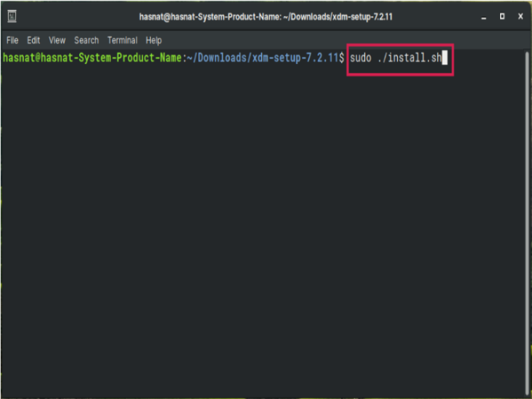The width and height of the screenshot is (532, 399).
Task: Open the Edit menu
Action: [x=33, y=41]
